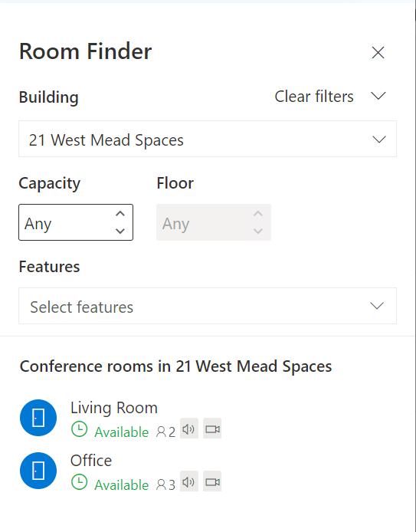Image resolution: width=416 pixels, height=532 pixels.
Task: Open the Building dropdown showing 21 West Mead Spaces
Action: click(x=208, y=139)
